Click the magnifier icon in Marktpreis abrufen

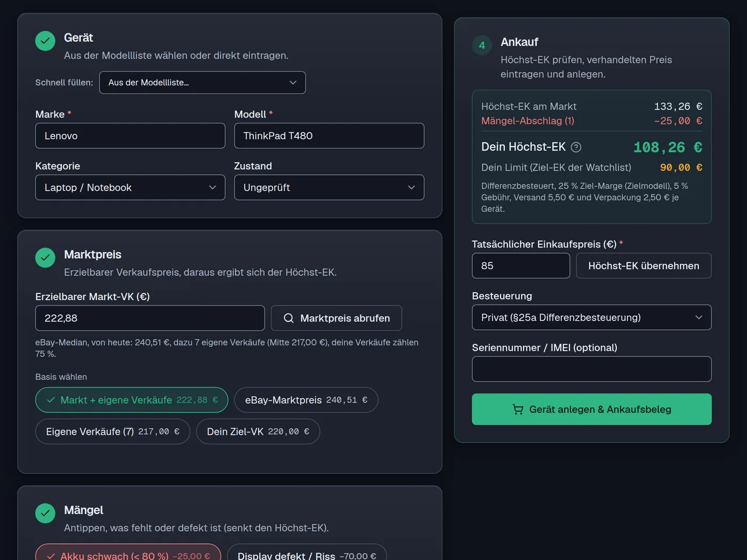point(289,318)
